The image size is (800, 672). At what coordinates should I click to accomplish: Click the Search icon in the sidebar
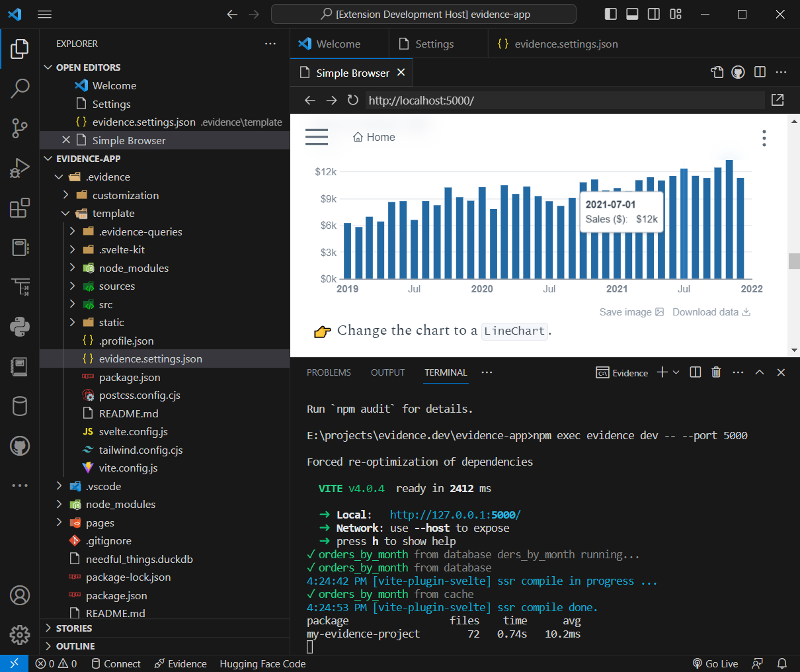point(20,88)
